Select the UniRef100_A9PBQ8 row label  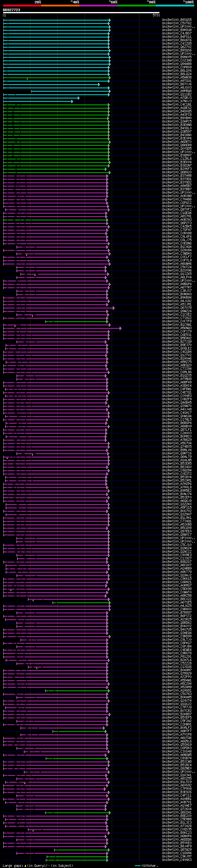177,91
